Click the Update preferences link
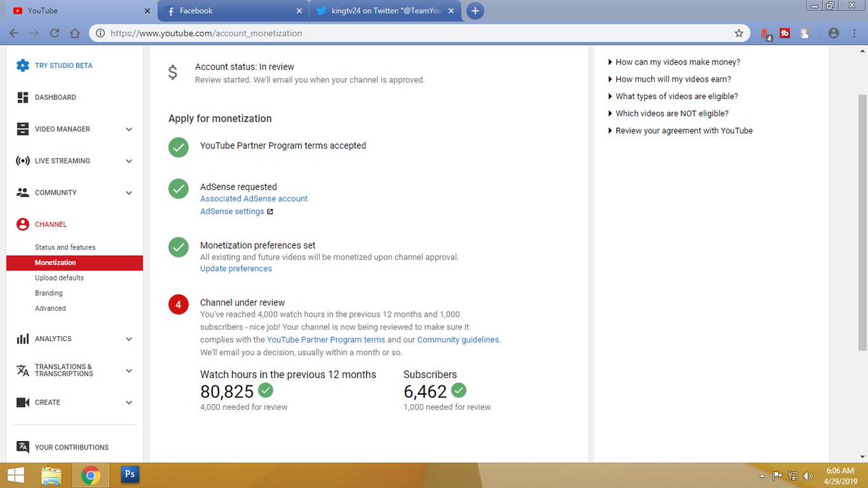868x488 pixels. [236, 268]
